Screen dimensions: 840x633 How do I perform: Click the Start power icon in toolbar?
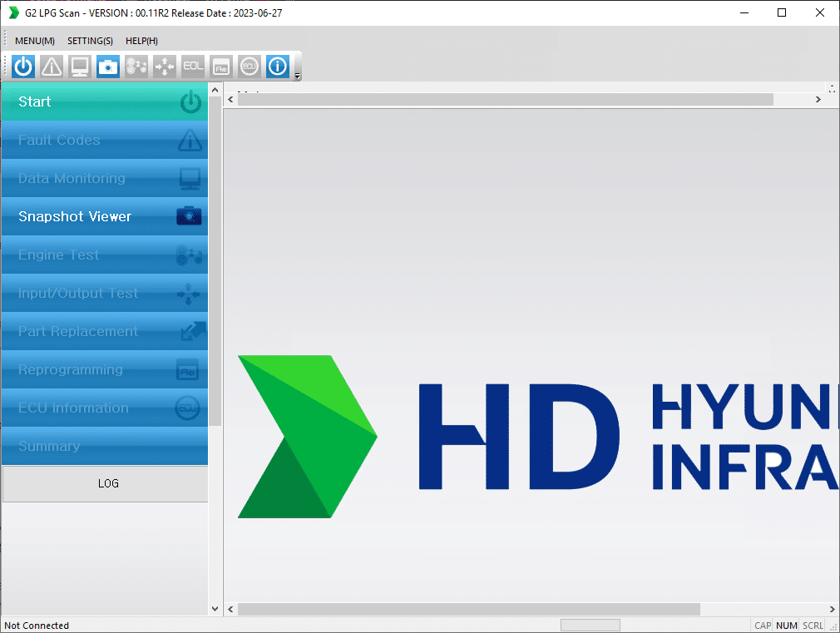coord(23,67)
